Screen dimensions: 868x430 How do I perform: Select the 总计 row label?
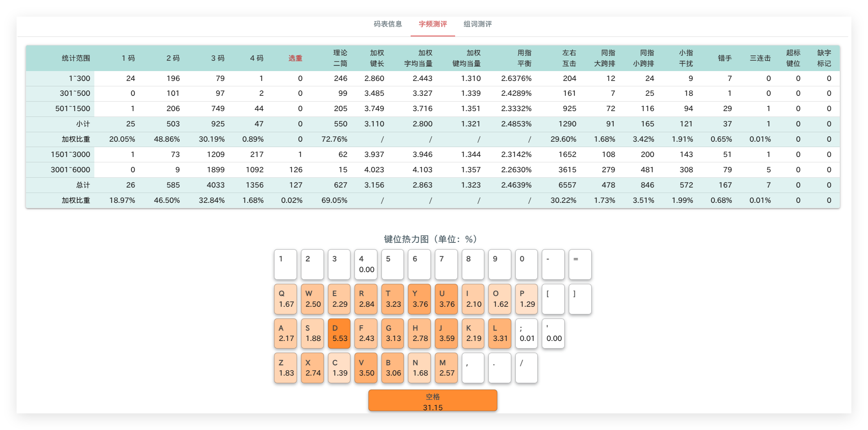tap(83, 185)
